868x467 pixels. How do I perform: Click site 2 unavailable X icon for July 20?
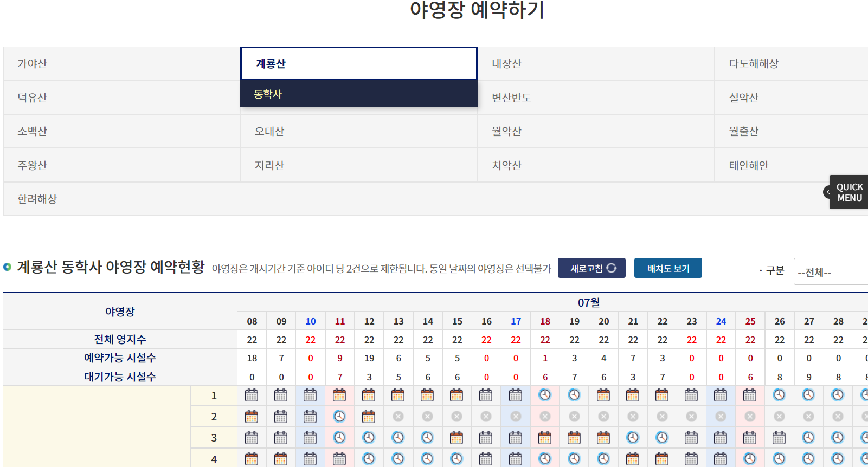coord(603,416)
